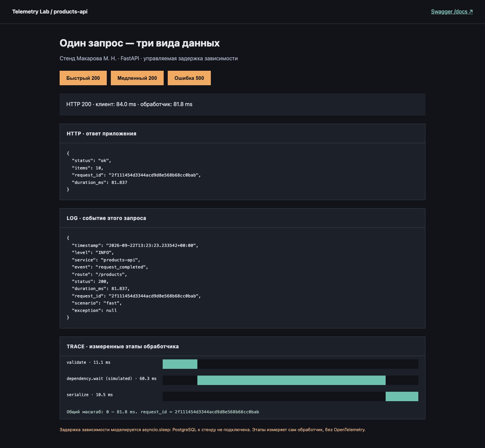Trigger the Медленный 200 request
This screenshot has width=485, height=448.
point(137,78)
